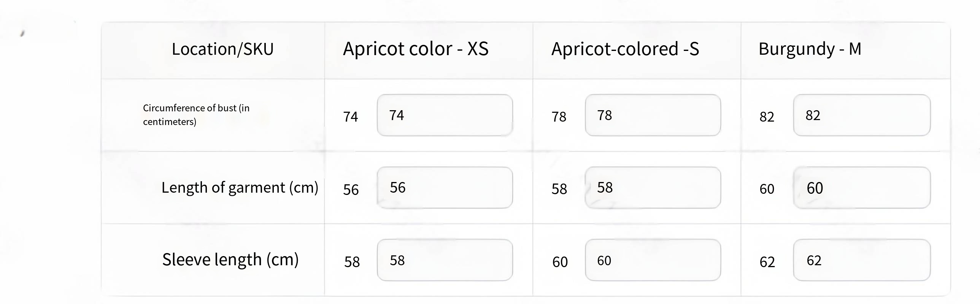
Task: Click the bust circumference input for Apricot color - XS
Action: (444, 115)
